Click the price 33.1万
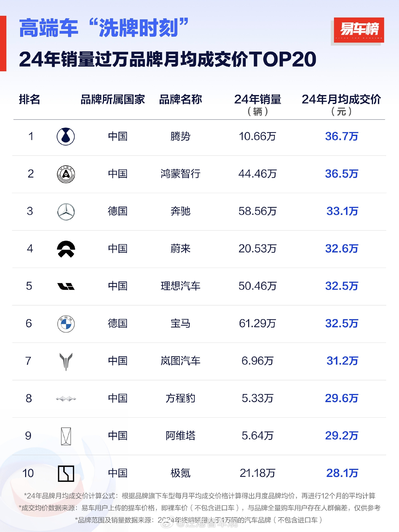This screenshot has height=532, width=399. click(x=342, y=211)
